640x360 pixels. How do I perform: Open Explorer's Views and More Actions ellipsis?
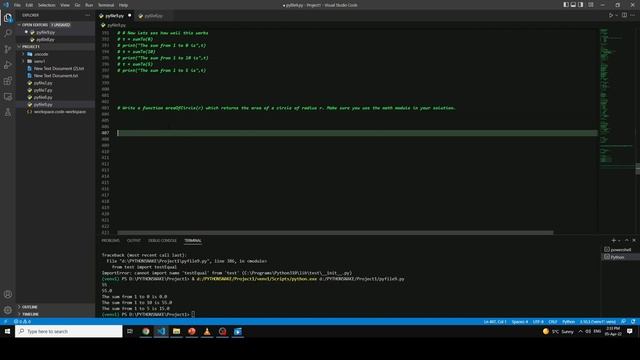coord(88,15)
